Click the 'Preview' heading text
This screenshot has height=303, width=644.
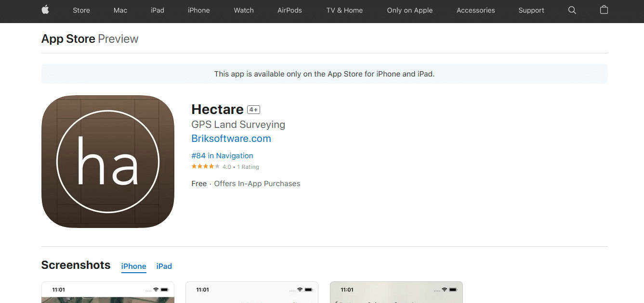coord(118,39)
